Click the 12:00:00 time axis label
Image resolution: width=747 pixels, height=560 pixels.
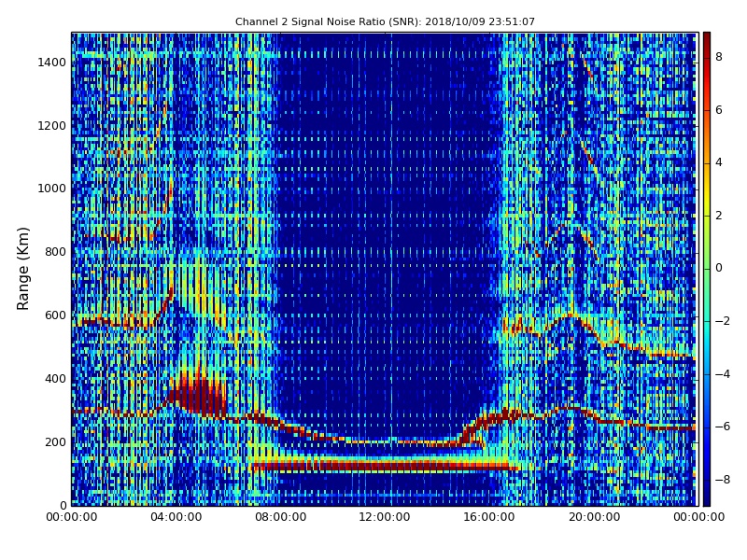(x=385, y=517)
